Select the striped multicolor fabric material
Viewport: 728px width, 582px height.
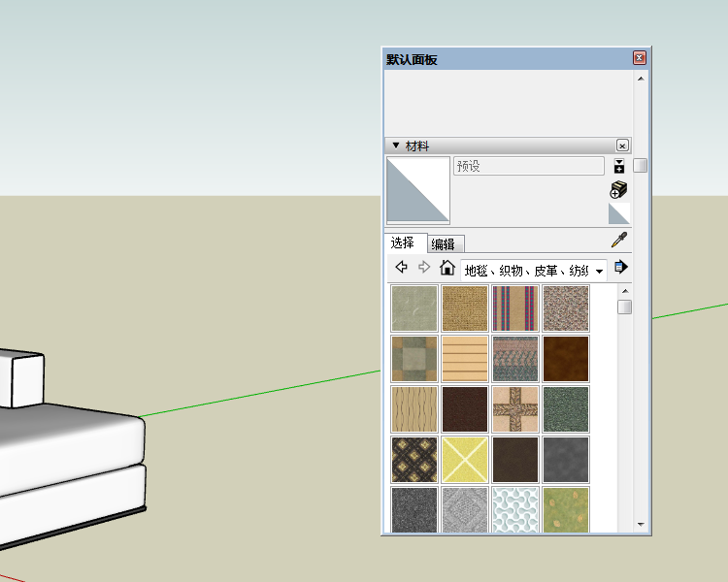tap(514, 308)
